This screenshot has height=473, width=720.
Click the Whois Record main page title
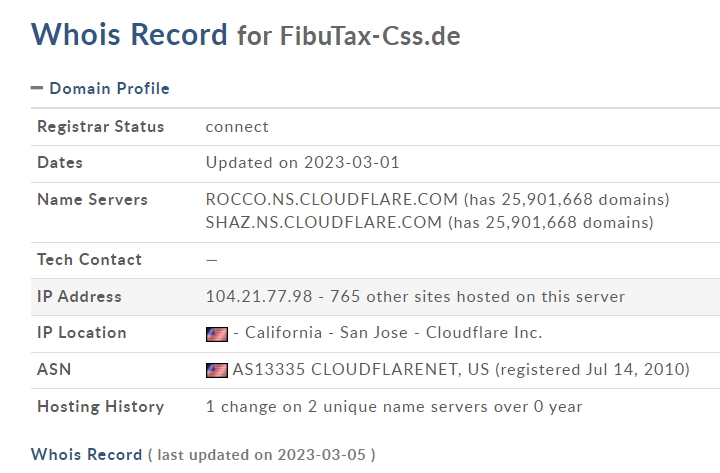[x=129, y=34]
